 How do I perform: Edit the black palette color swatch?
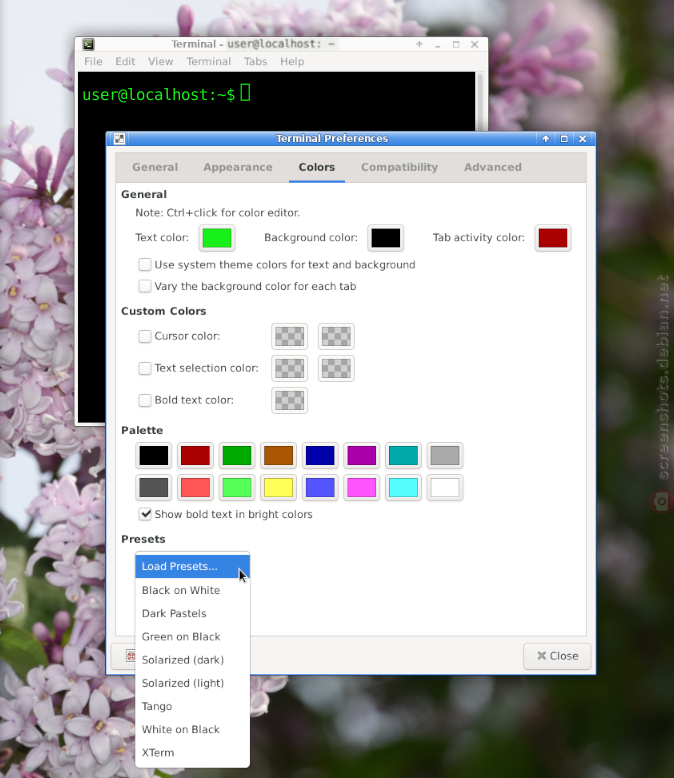[x=153, y=455]
